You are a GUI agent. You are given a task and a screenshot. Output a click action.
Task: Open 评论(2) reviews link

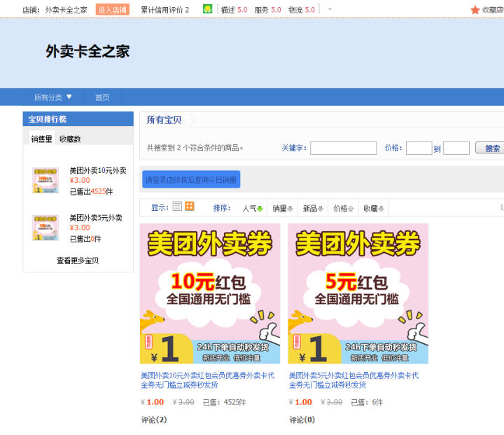[154, 420]
